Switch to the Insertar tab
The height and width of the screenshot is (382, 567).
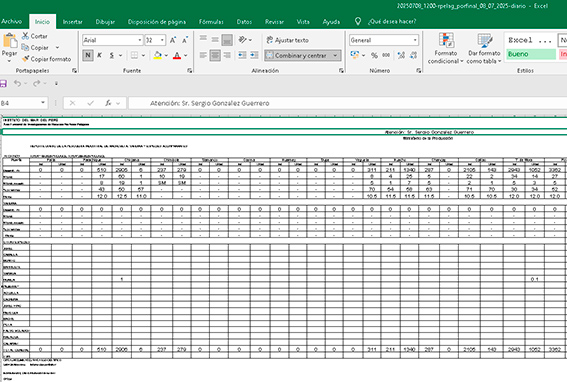73,22
